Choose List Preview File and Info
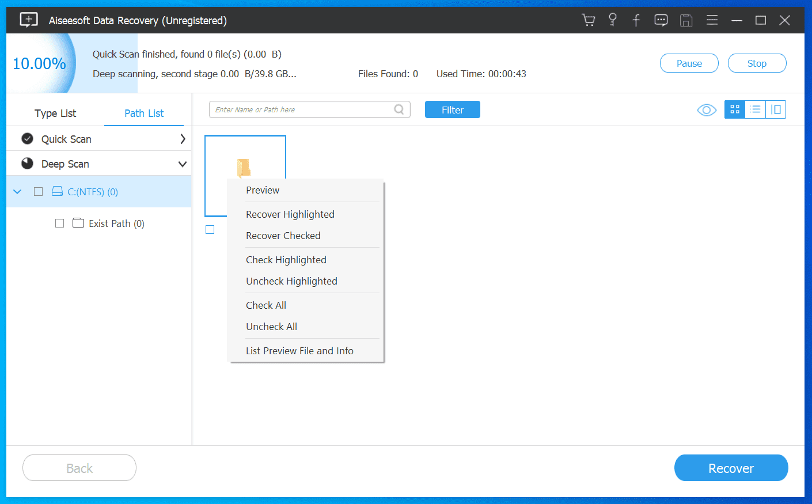 [306, 351]
